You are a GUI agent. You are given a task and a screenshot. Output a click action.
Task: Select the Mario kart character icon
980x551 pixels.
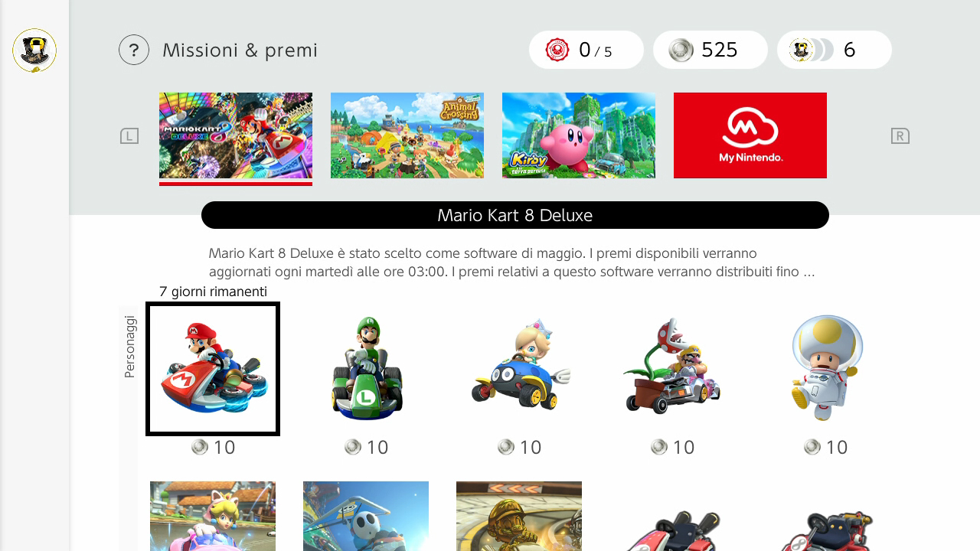point(213,369)
